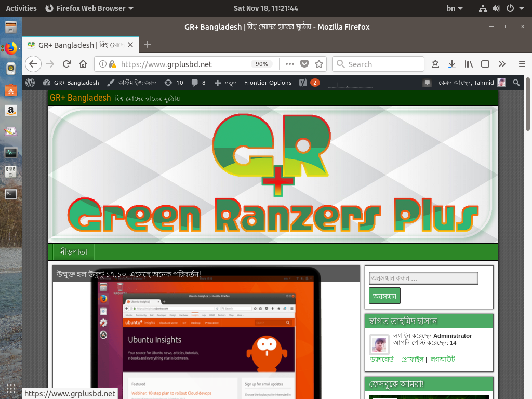This screenshot has height=399, width=532.
Task: Open new browser tab
Action: [x=148, y=45]
